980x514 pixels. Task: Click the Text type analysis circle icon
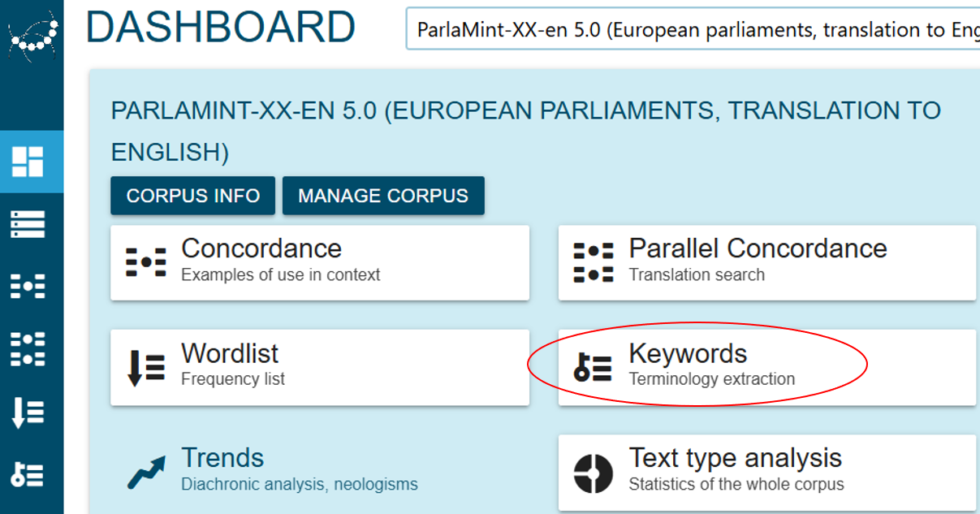pos(594,473)
